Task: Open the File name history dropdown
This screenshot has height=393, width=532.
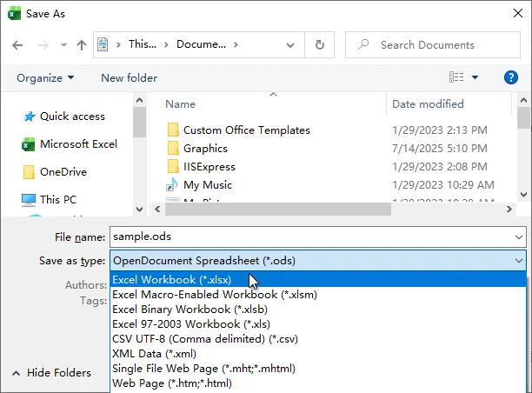Action: [x=518, y=236]
